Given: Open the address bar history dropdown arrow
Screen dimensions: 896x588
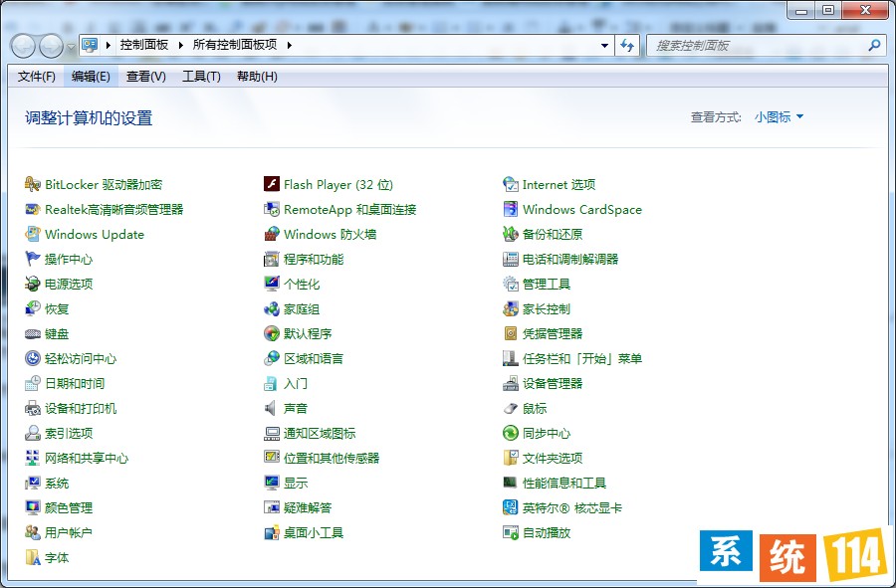Looking at the screenshot, I should click(604, 46).
